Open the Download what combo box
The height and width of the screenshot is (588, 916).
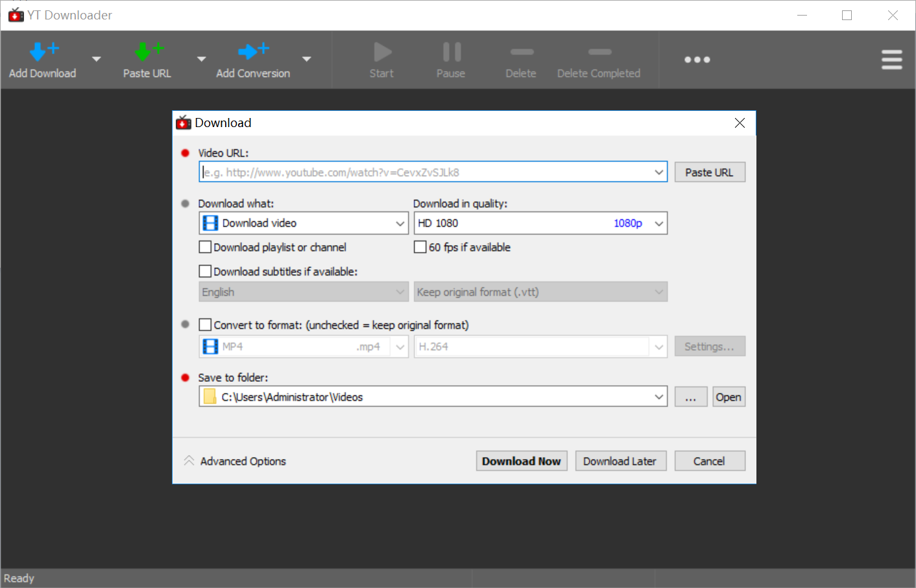click(x=304, y=223)
